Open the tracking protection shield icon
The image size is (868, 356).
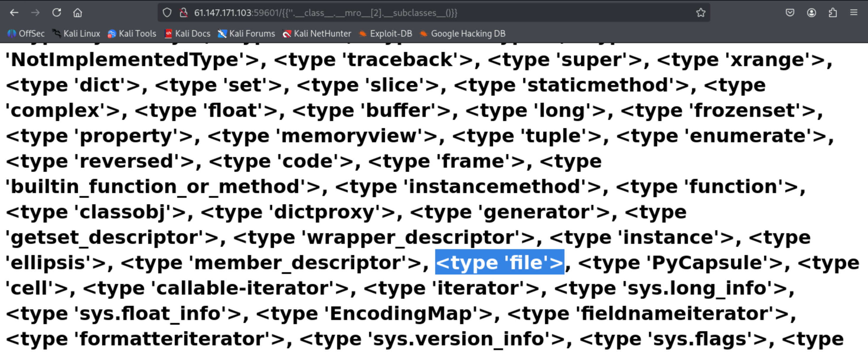(x=167, y=13)
